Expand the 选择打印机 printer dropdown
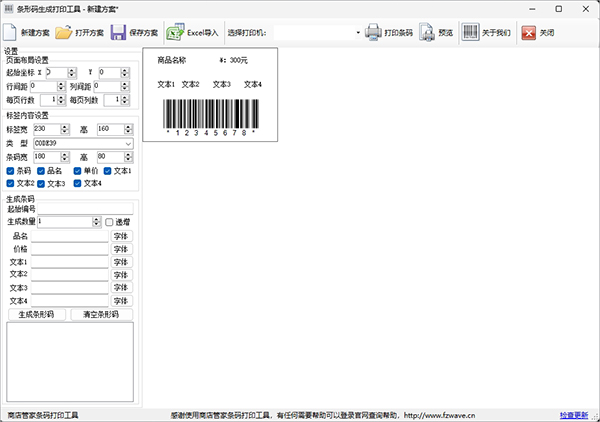The height and width of the screenshot is (422, 600). [357, 33]
